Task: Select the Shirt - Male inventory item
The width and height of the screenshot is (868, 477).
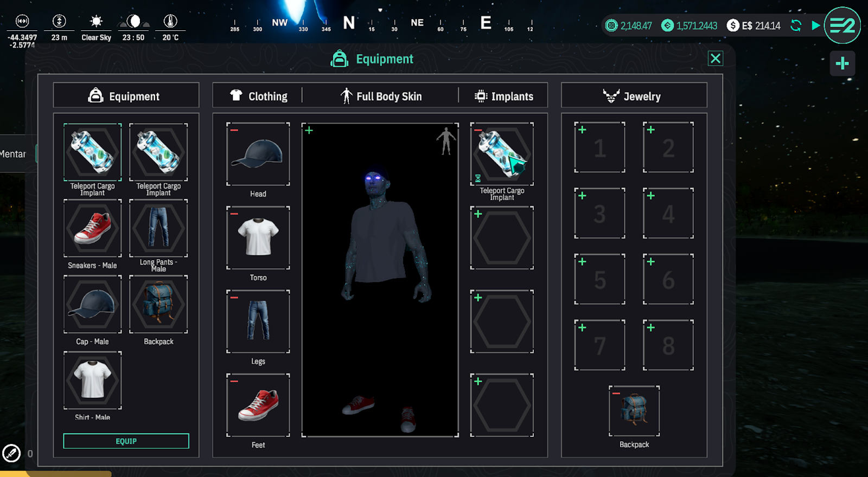Action: point(93,380)
